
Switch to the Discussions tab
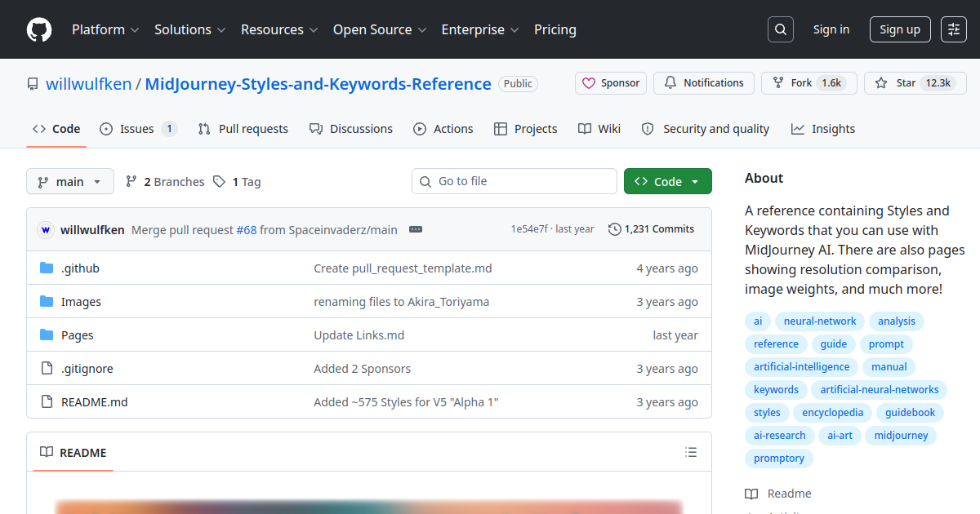(x=351, y=129)
